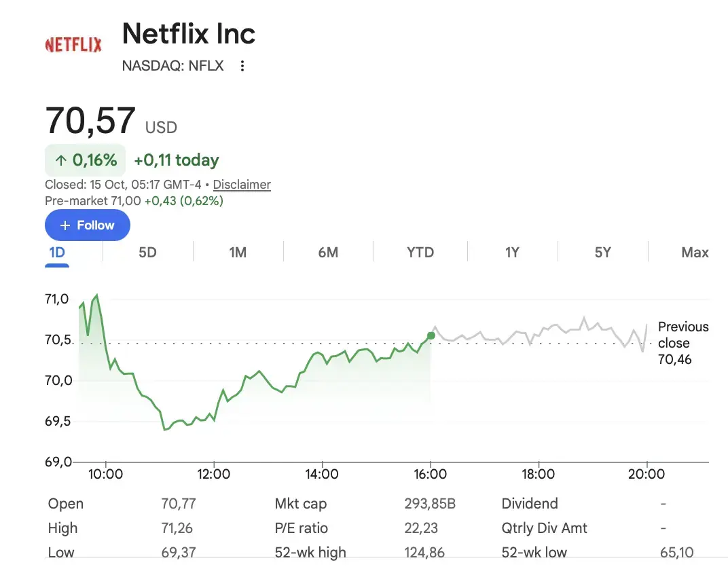
Task: Click the Netflix logo
Action: [x=73, y=45]
